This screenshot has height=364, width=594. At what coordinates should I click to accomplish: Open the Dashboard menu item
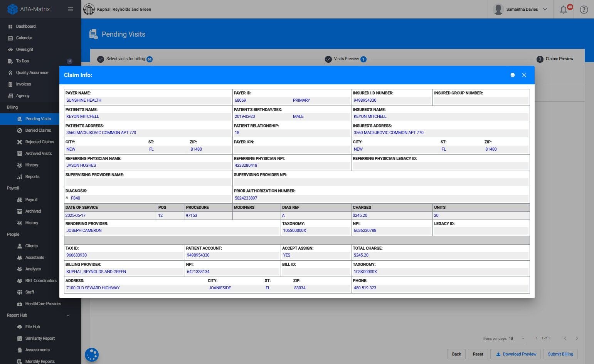click(25, 26)
